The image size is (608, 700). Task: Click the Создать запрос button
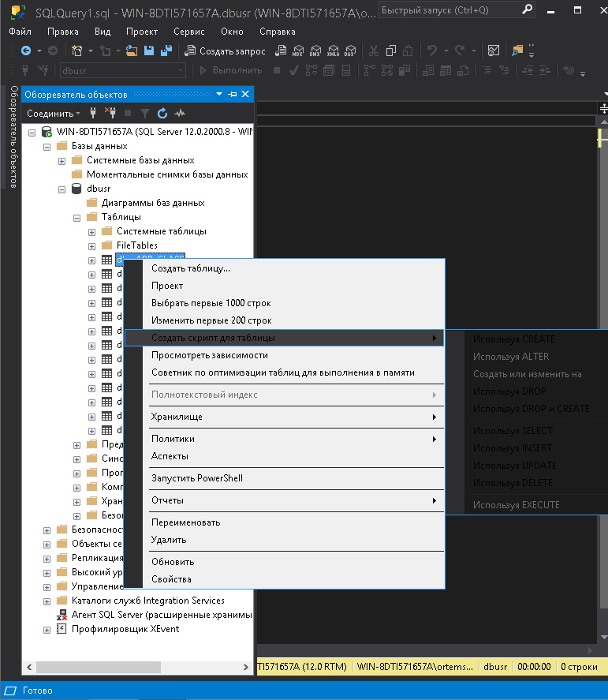pos(226,51)
